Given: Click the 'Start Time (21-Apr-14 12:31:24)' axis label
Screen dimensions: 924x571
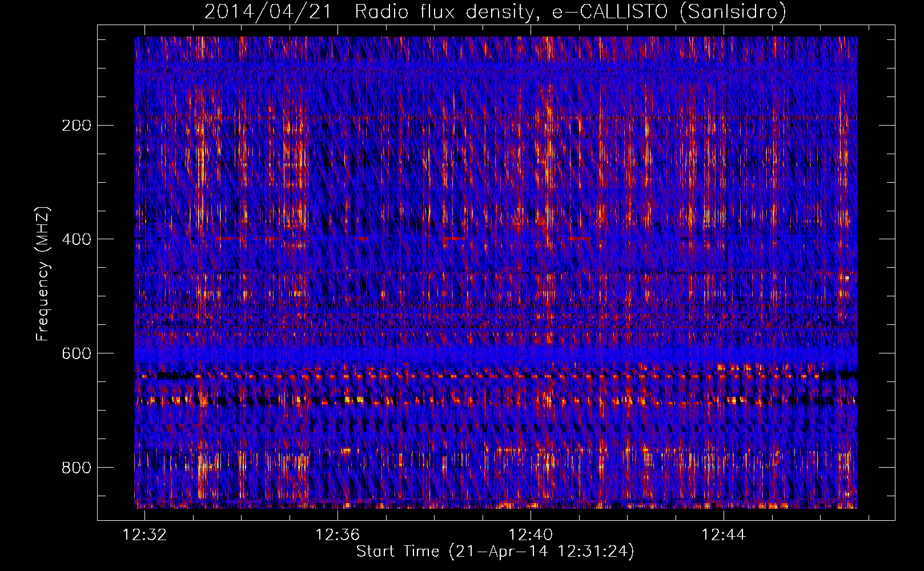Looking at the screenshot, I should point(495,552).
